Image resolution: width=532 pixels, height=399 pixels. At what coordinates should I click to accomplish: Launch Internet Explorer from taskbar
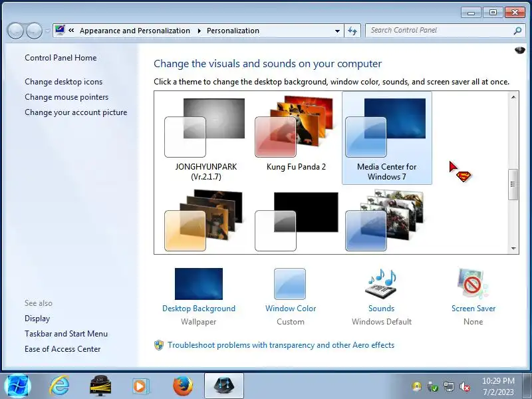point(59,386)
